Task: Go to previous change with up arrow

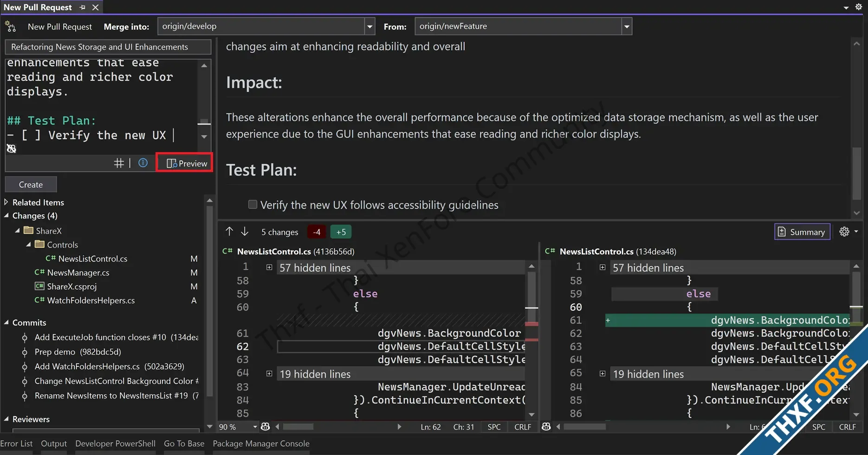Action: pos(229,231)
